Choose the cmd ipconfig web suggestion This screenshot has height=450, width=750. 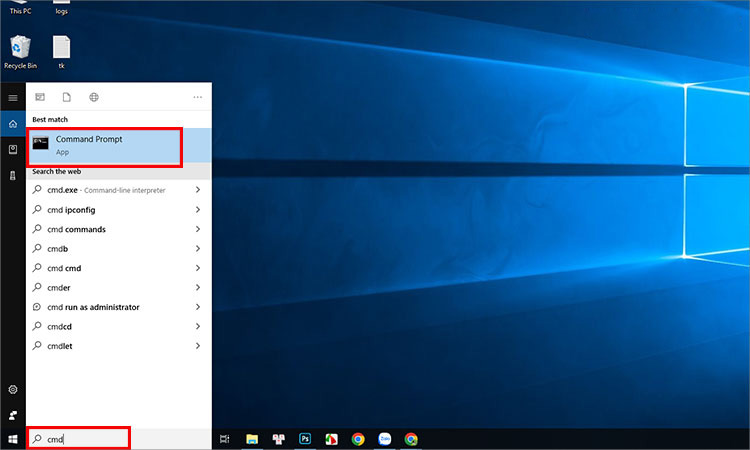tap(119, 209)
